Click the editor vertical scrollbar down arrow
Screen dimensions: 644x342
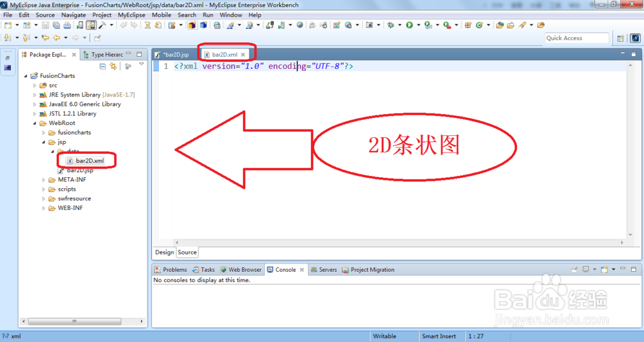630,235
